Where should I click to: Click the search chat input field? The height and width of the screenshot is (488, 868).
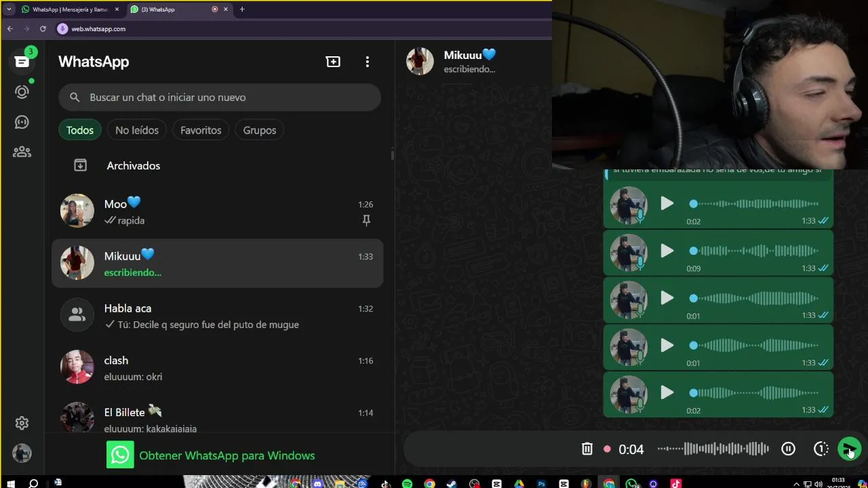click(219, 98)
